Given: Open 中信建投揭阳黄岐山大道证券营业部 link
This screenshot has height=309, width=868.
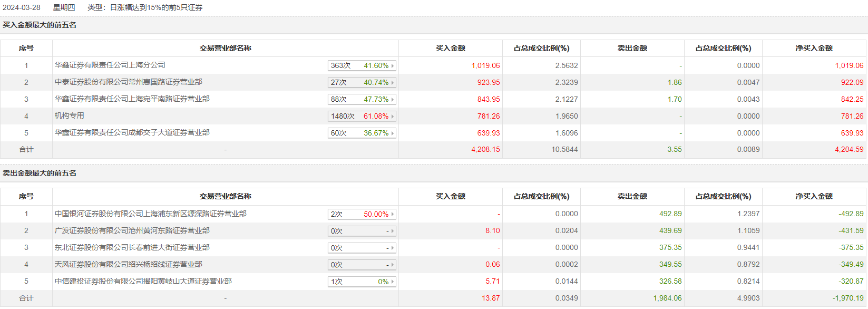Looking at the screenshot, I should [x=143, y=281].
